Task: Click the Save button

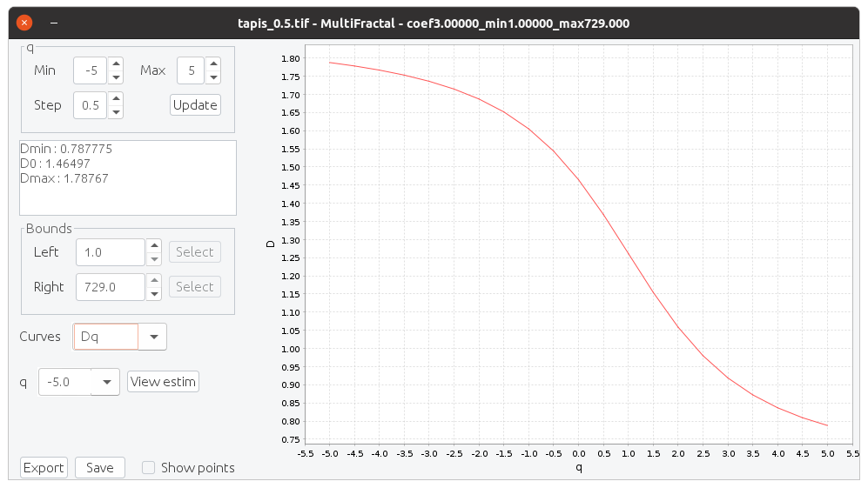Action: (100, 468)
